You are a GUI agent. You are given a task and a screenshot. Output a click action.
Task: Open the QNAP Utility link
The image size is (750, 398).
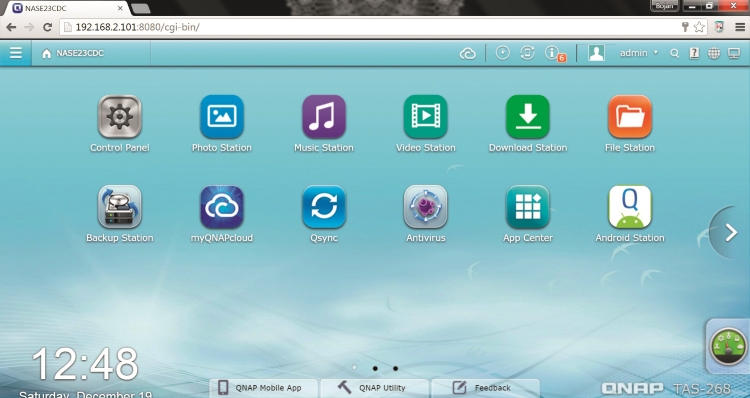point(375,388)
